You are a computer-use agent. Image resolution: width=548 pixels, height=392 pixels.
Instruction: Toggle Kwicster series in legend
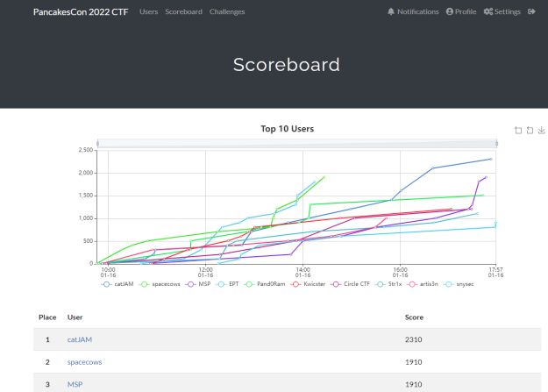coord(308,284)
